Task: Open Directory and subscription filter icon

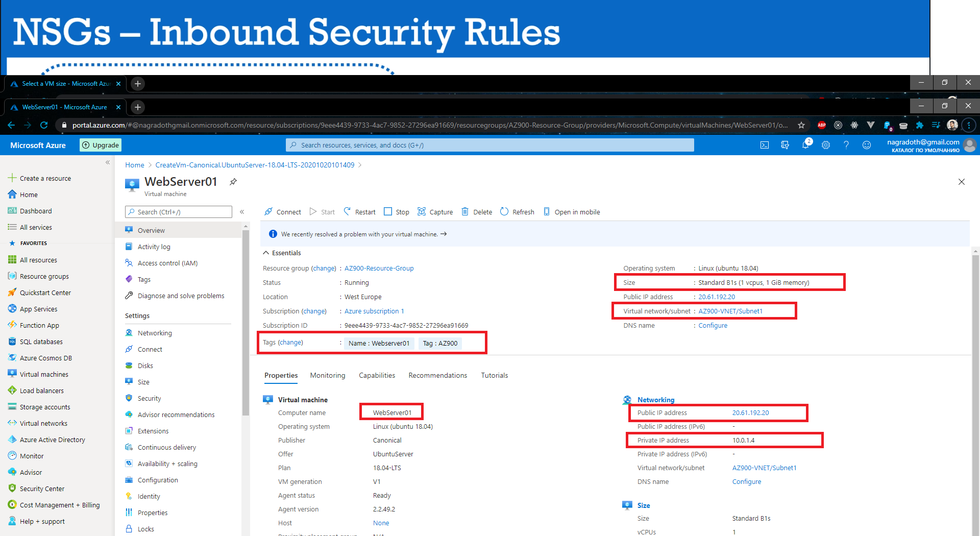Action: (x=785, y=145)
